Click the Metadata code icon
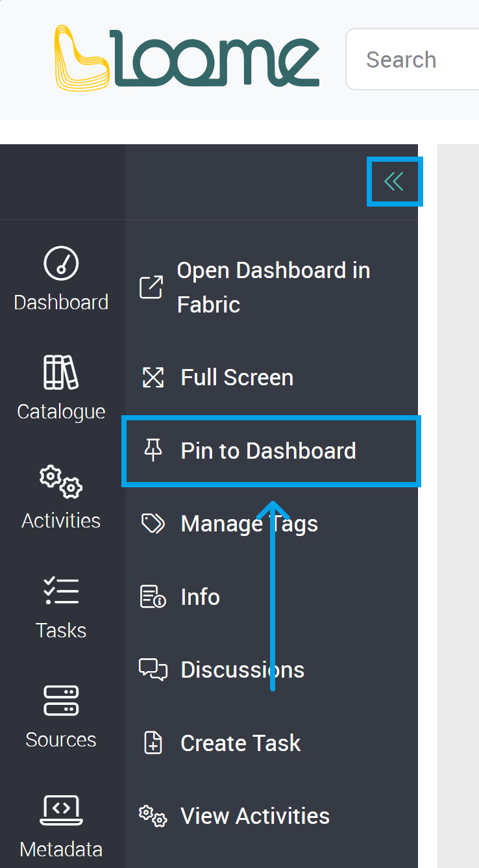 61,810
